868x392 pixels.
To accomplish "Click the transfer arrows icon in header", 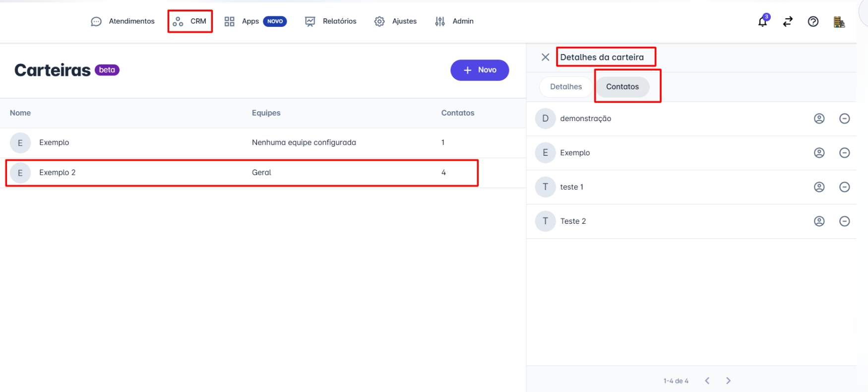I will 788,22.
